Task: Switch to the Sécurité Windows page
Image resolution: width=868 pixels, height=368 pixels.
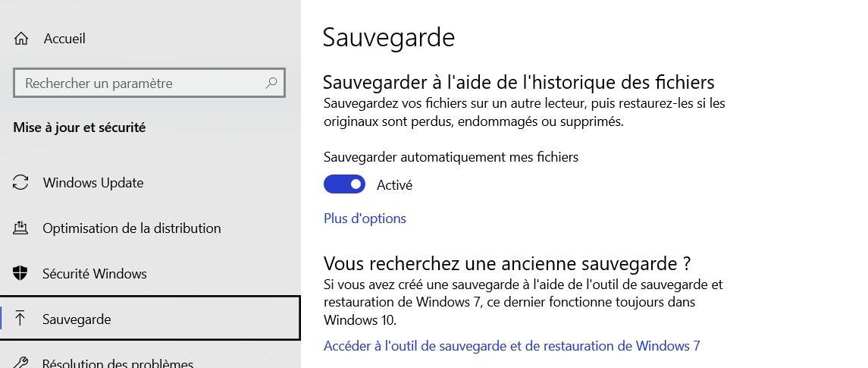Action: click(x=95, y=274)
